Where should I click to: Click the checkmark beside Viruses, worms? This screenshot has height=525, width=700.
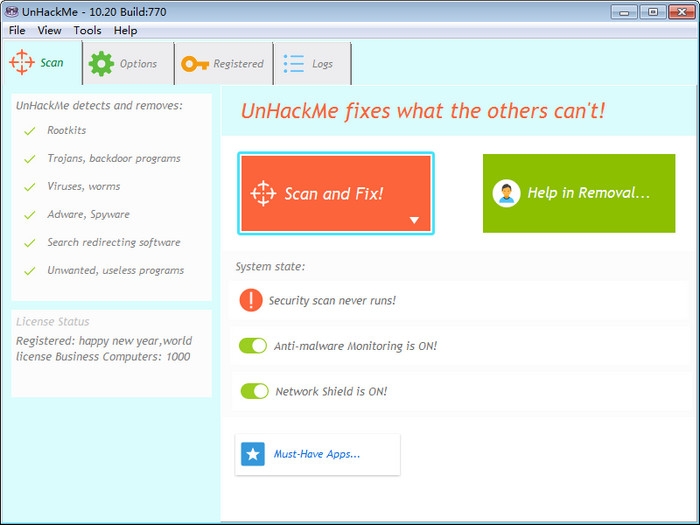click(29, 187)
